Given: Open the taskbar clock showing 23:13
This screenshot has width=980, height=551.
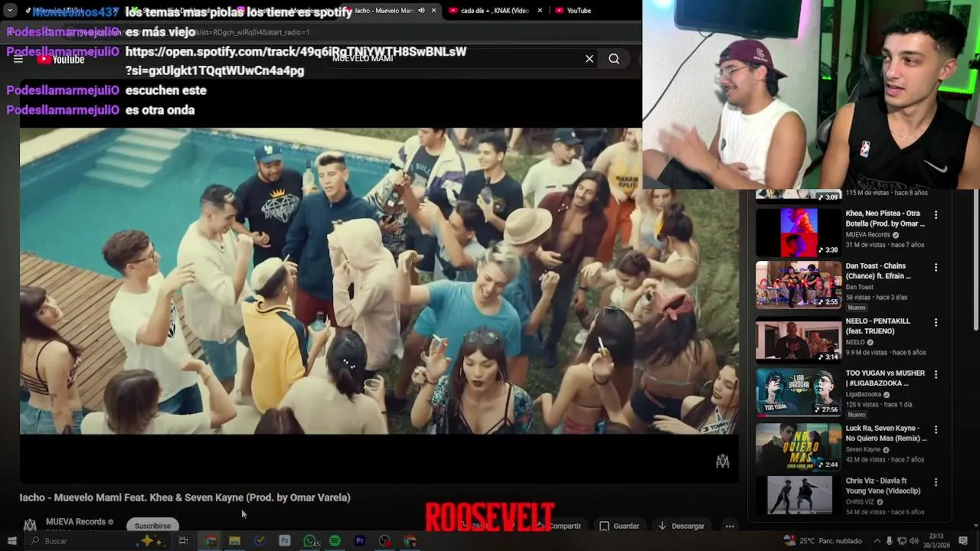Looking at the screenshot, I should (936, 541).
